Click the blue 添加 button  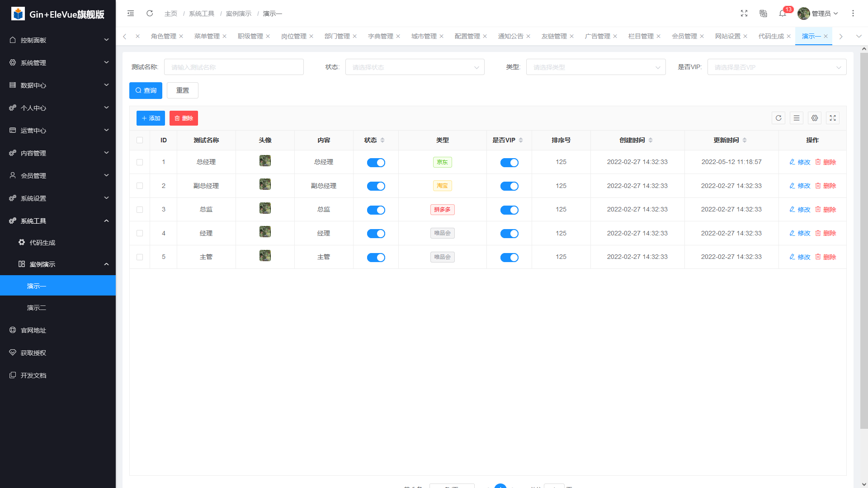click(x=151, y=118)
